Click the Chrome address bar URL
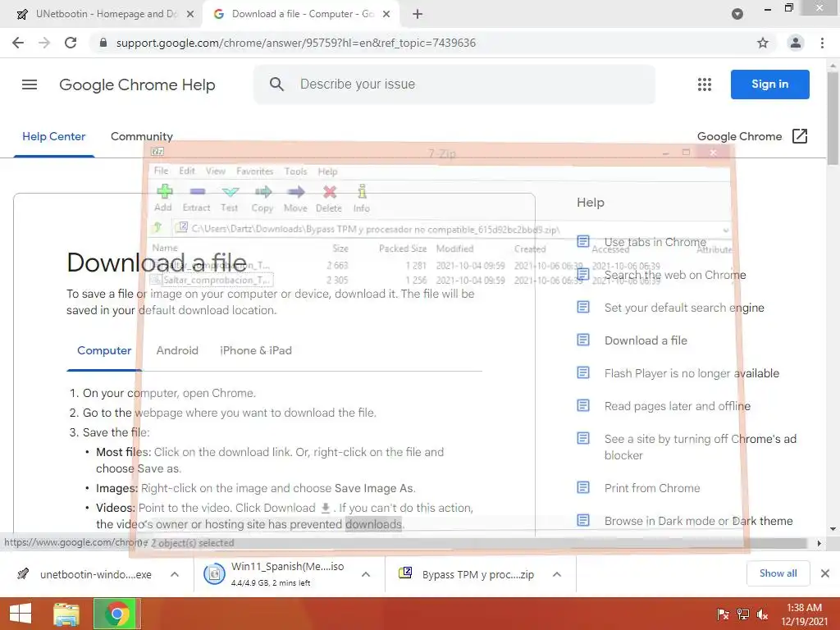The image size is (840, 630). click(295, 43)
